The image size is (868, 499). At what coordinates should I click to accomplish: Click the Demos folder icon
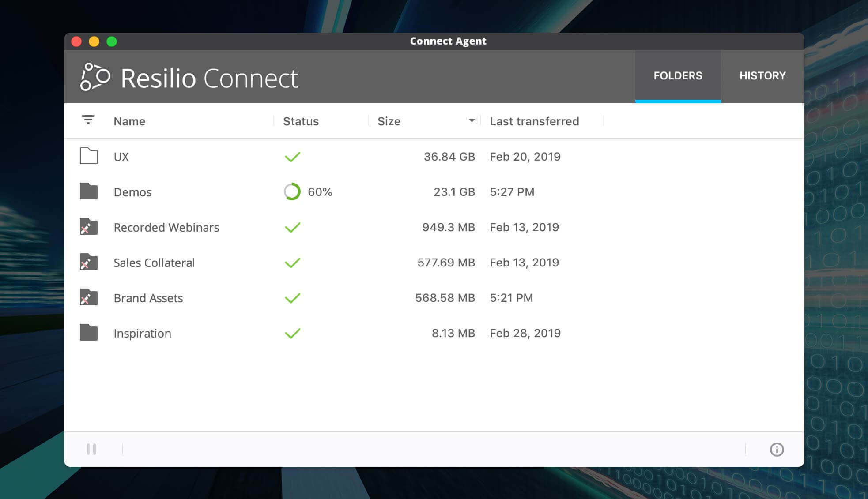click(89, 191)
